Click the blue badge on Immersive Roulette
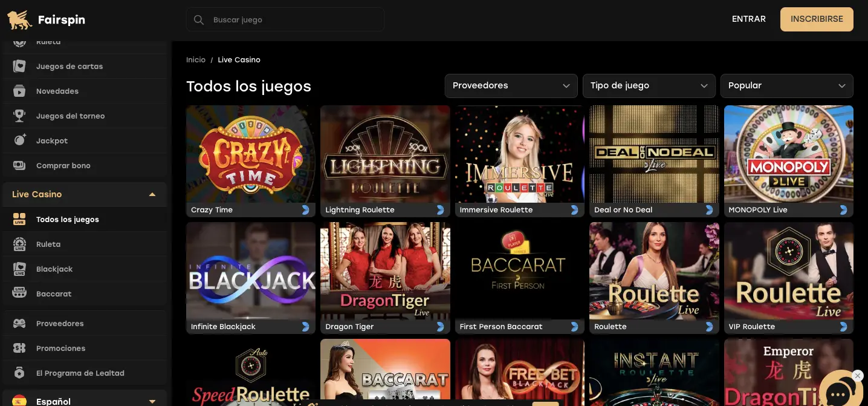 pyautogui.click(x=575, y=210)
